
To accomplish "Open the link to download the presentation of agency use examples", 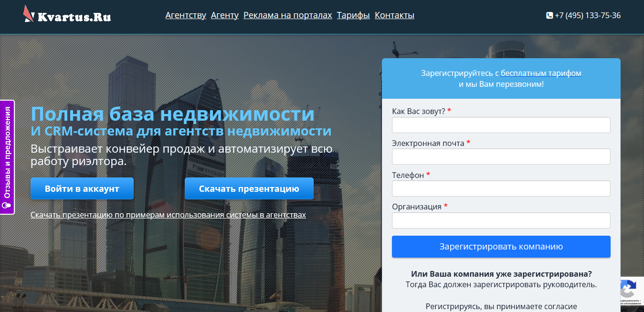I will click(168, 215).
